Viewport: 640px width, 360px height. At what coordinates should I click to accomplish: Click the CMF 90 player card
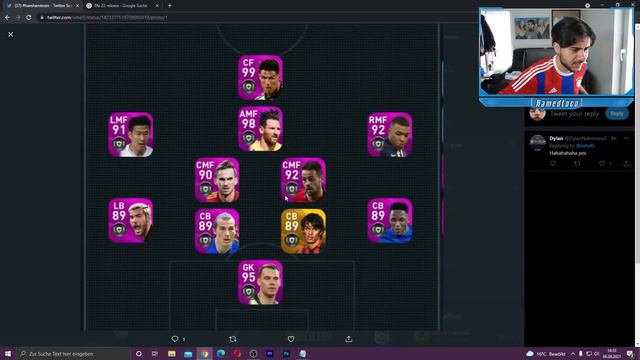coord(217,180)
